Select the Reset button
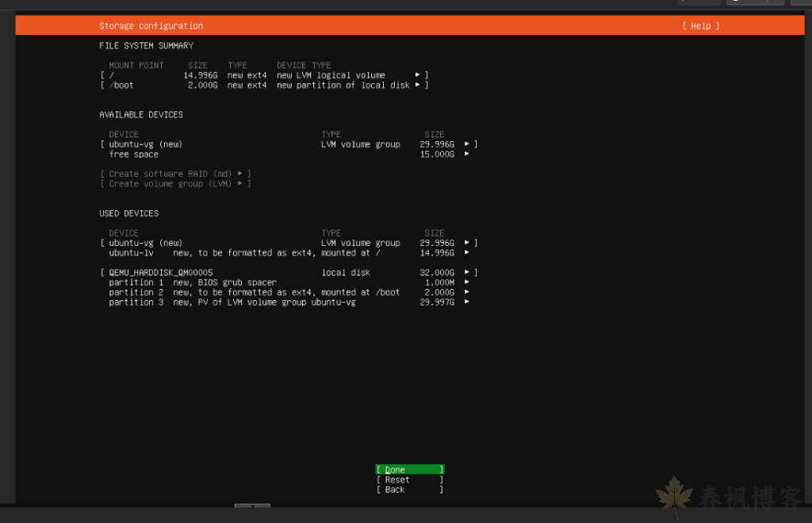The image size is (812, 523). (410, 480)
